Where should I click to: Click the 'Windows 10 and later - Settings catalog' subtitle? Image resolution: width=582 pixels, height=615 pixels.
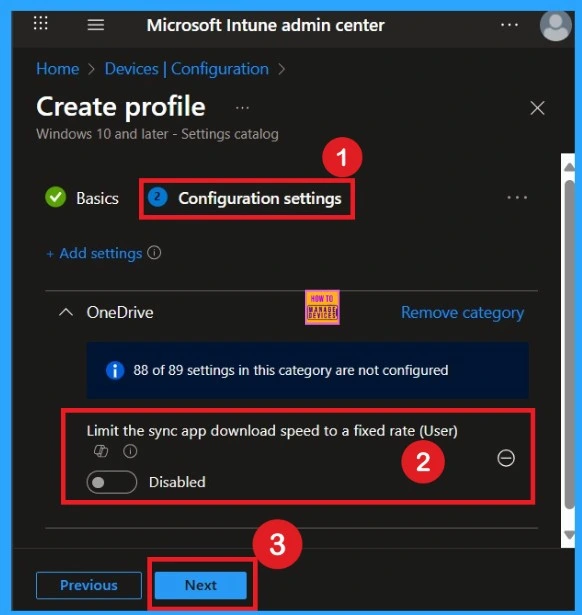click(157, 134)
